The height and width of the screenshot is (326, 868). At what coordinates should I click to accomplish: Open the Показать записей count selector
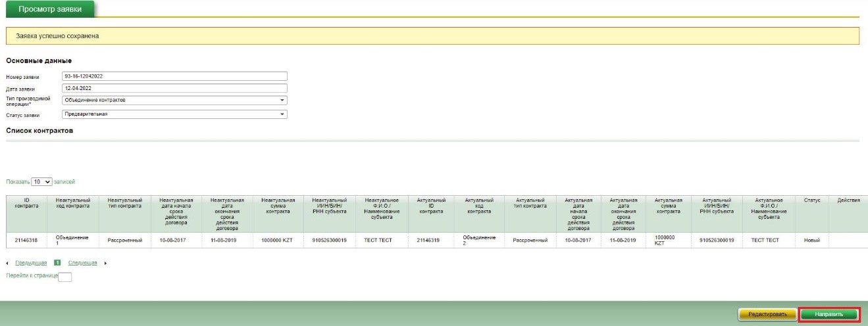pyautogui.click(x=41, y=181)
